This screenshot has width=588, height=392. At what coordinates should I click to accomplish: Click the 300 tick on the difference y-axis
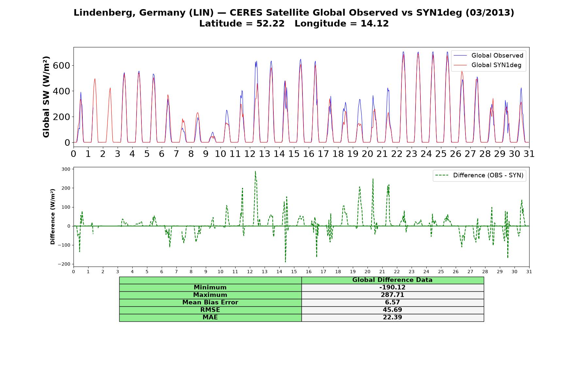click(x=66, y=169)
